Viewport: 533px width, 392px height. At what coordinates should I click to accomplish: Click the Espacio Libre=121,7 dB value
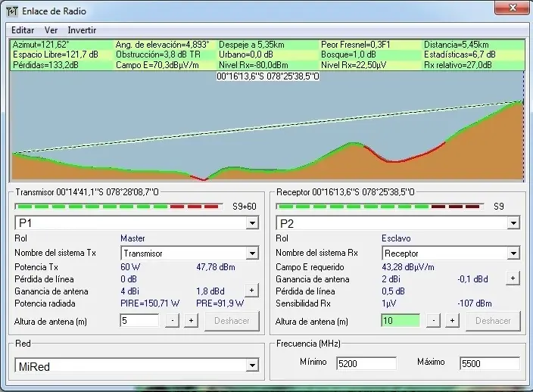click(55, 54)
